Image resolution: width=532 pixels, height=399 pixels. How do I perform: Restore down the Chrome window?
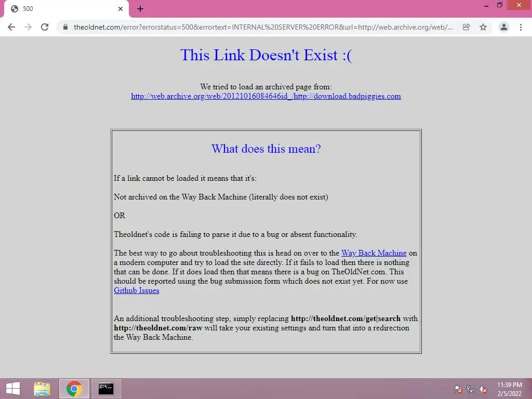(x=499, y=5)
